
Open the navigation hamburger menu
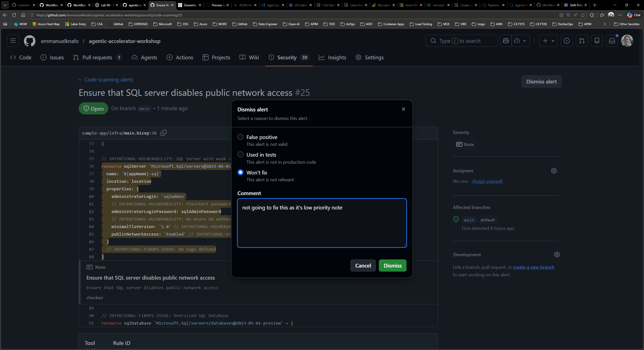pyautogui.click(x=13, y=41)
